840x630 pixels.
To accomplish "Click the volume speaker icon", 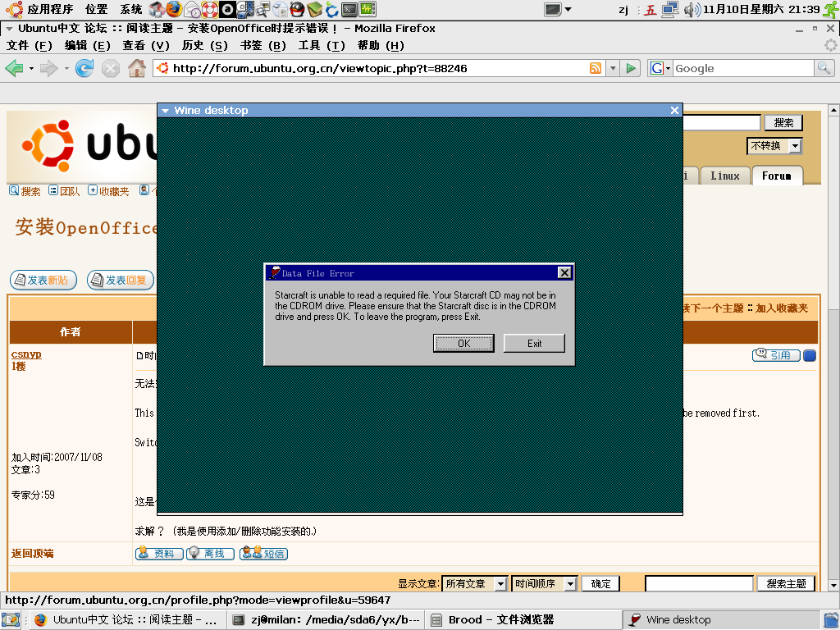I will [692, 9].
